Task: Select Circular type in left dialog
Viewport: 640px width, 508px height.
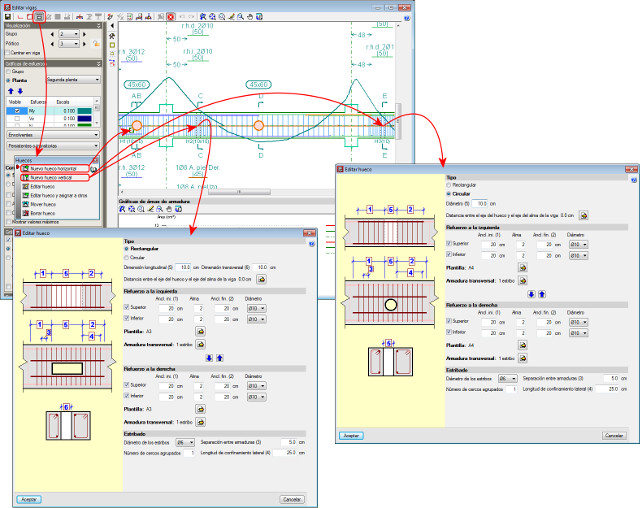Action: pyautogui.click(x=127, y=256)
